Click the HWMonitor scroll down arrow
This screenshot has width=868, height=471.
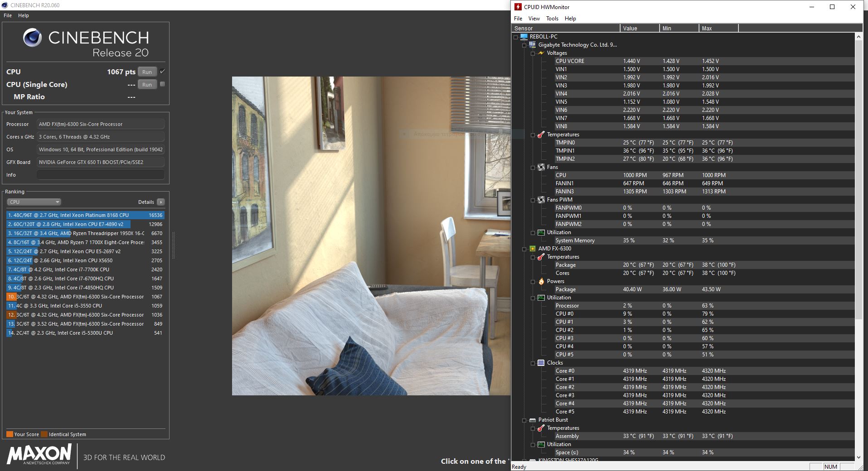[858, 457]
